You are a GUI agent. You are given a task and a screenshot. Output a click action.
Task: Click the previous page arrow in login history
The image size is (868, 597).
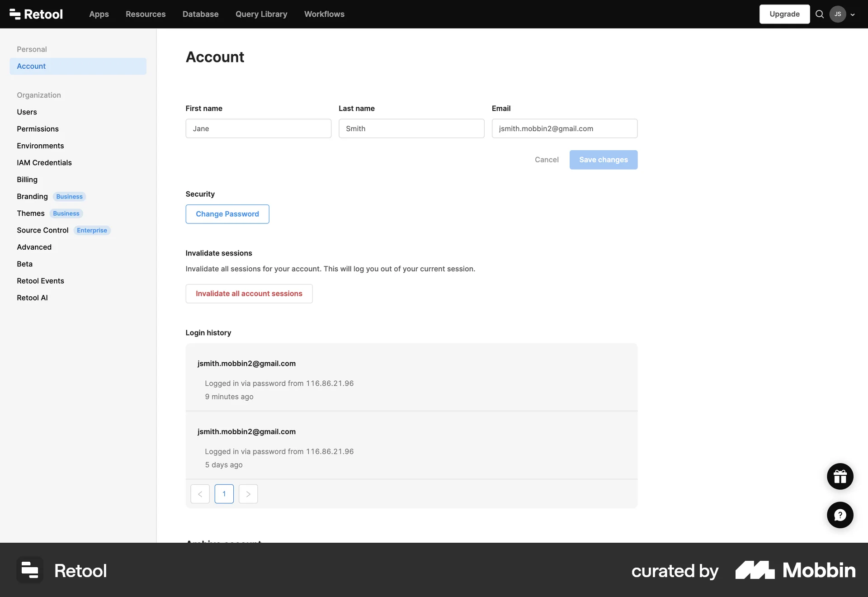point(200,494)
